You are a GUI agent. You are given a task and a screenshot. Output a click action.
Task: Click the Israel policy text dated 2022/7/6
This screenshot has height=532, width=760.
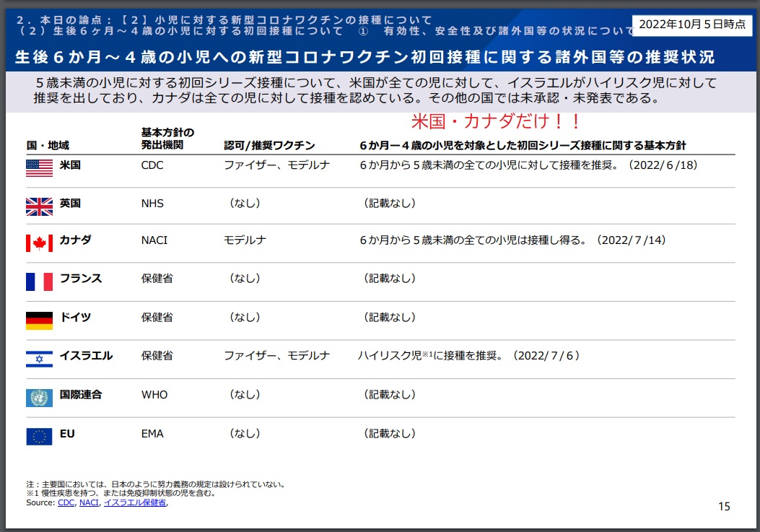468,355
